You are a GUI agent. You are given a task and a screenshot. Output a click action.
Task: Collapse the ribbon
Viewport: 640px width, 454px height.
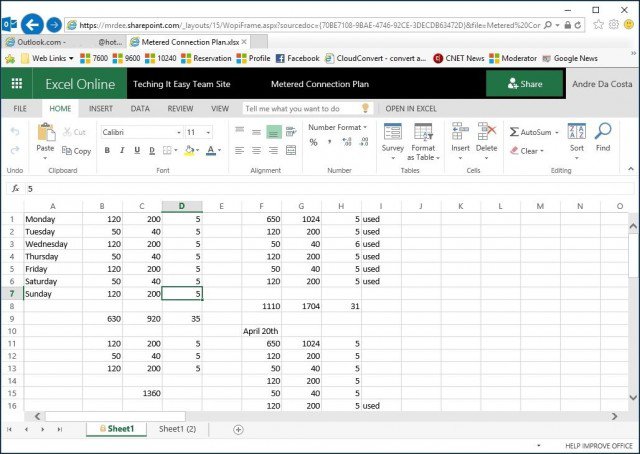631,169
